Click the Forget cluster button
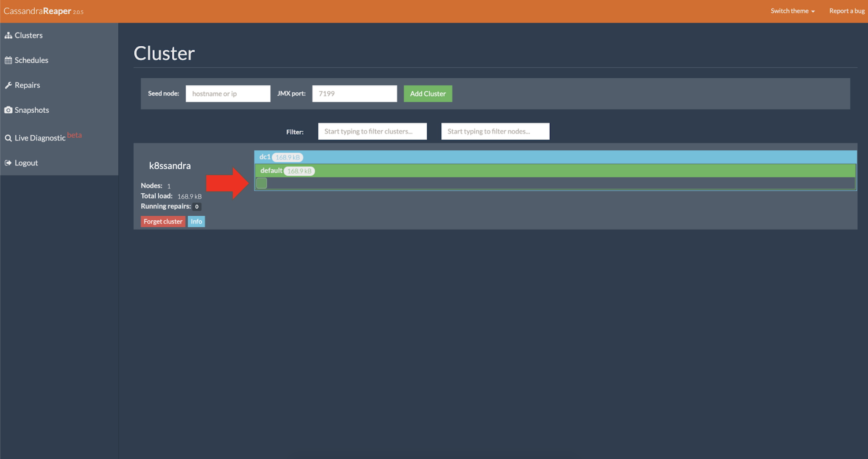Viewport: 868px width, 459px height. 163,221
